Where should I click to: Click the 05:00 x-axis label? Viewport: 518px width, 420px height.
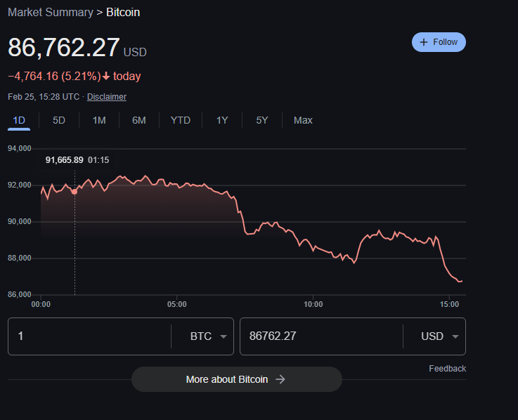176,304
